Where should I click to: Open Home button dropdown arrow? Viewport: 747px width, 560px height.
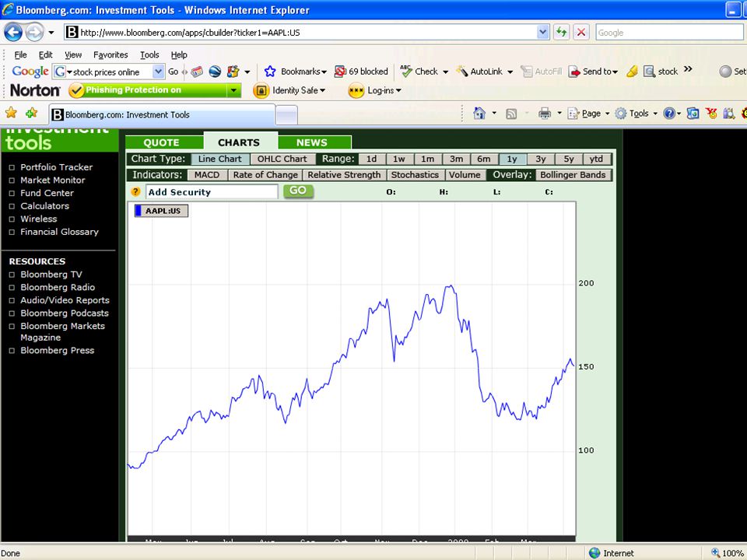[494, 114]
